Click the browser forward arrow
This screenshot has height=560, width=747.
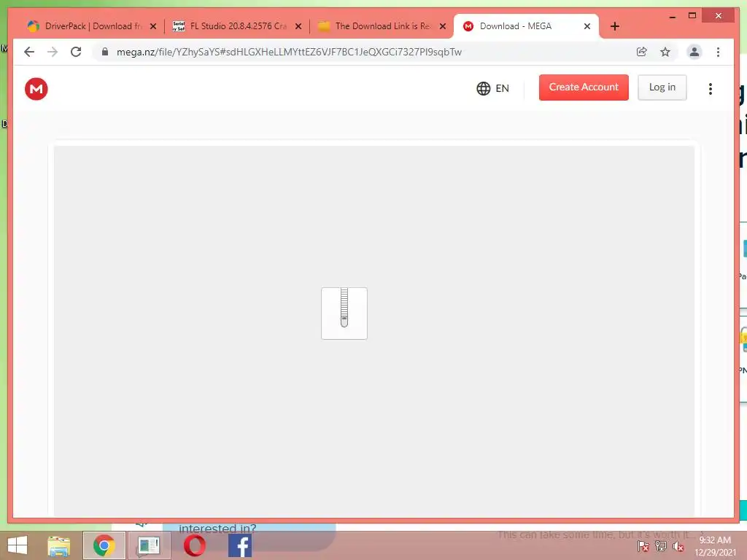tap(53, 52)
